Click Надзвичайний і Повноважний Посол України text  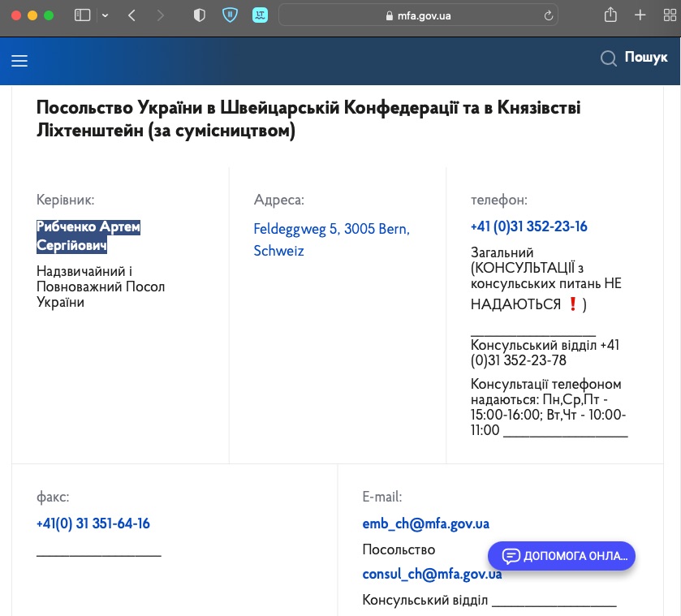tap(101, 286)
